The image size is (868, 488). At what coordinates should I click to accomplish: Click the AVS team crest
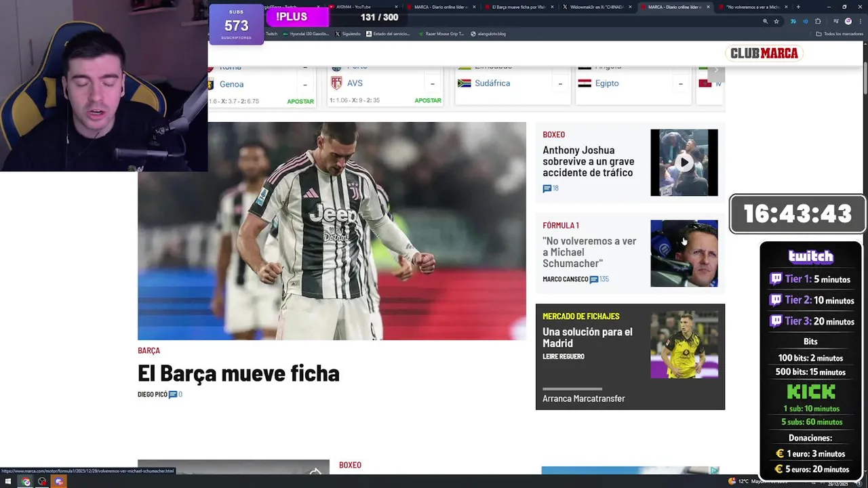[x=336, y=83]
